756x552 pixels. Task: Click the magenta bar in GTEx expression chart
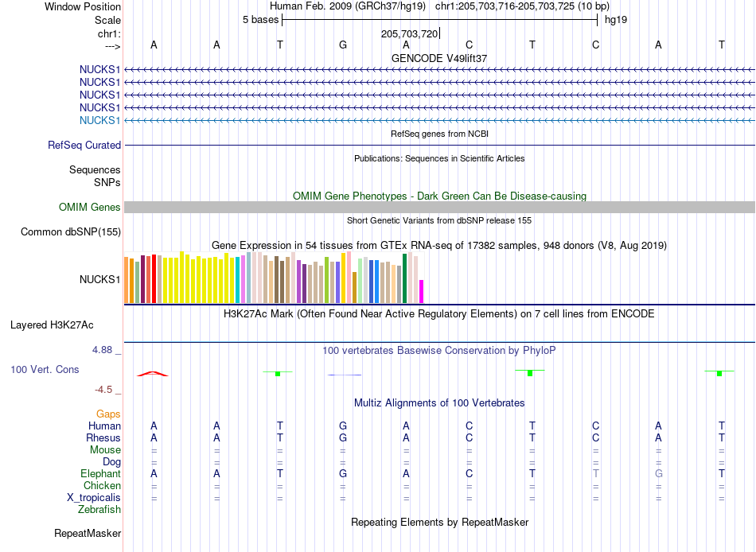(x=422, y=291)
